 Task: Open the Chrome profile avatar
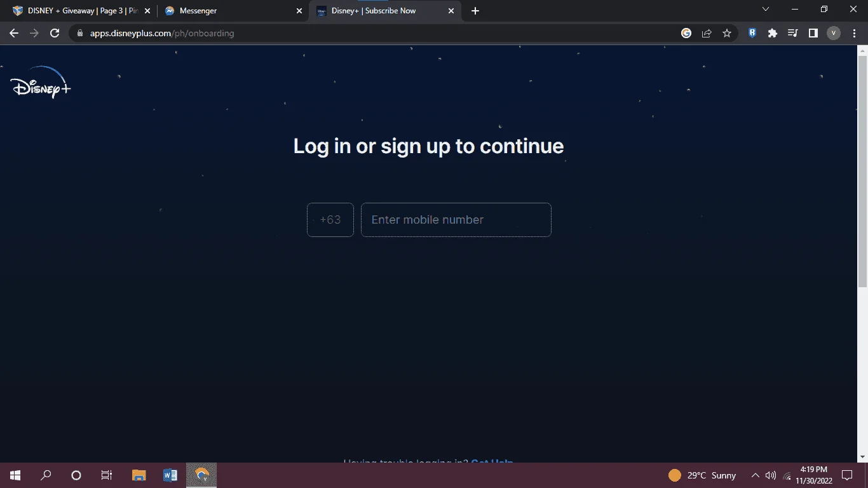(834, 33)
